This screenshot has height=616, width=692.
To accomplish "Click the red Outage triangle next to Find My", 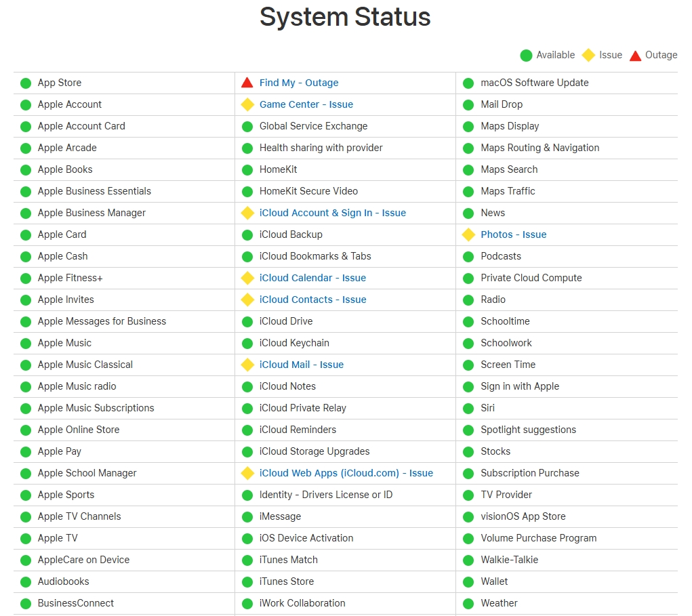I will pyautogui.click(x=247, y=82).
